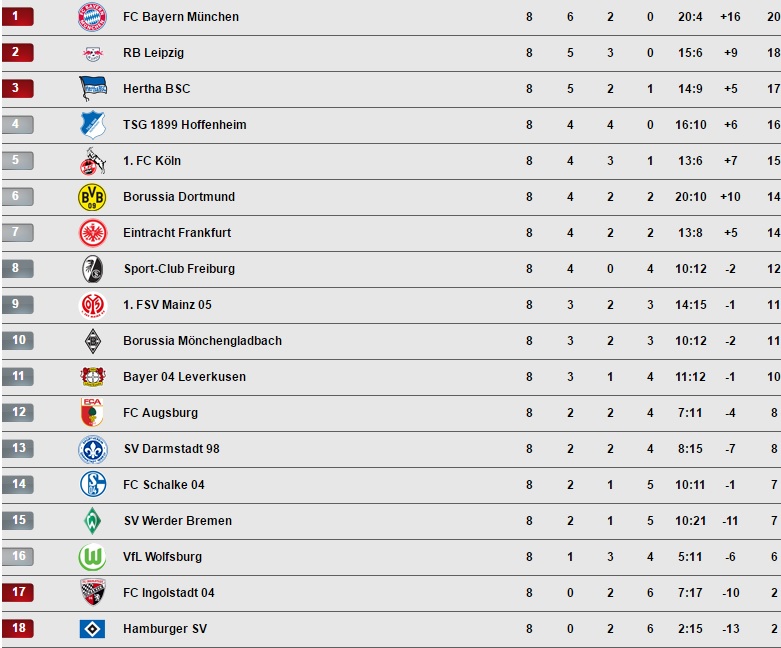Viewport: 781px width, 648px height.
Task: Click the RB Leipzig club crest
Action: click(93, 53)
